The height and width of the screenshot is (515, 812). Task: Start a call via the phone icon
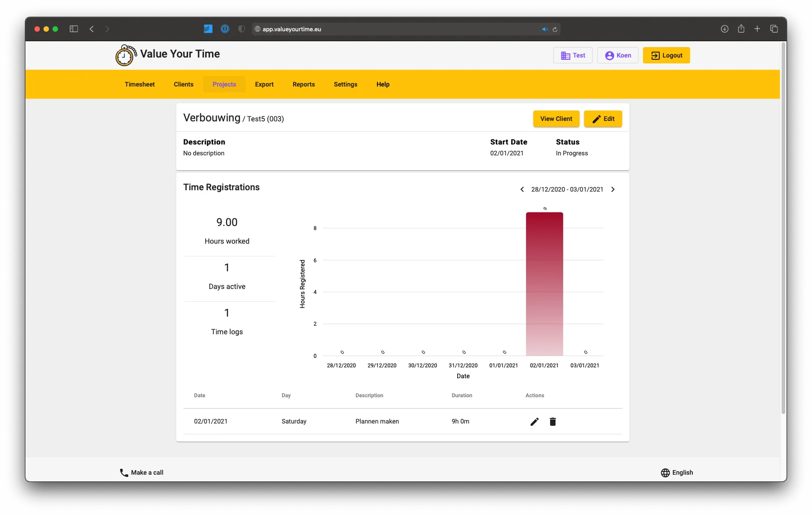123,472
